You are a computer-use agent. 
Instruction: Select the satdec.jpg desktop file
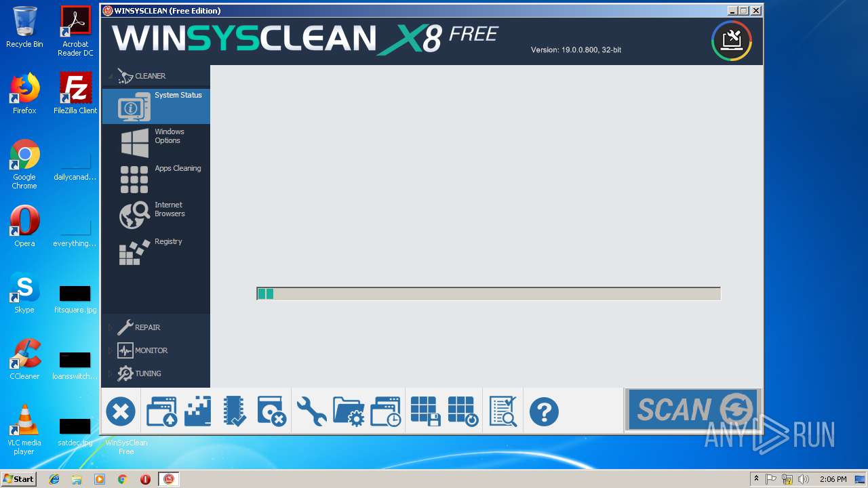coord(75,432)
